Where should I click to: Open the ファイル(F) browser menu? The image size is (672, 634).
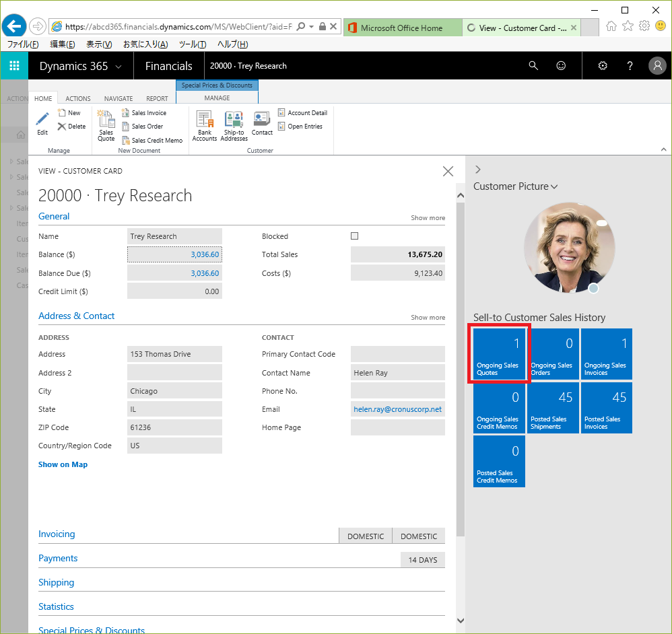click(x=23, y=44)
